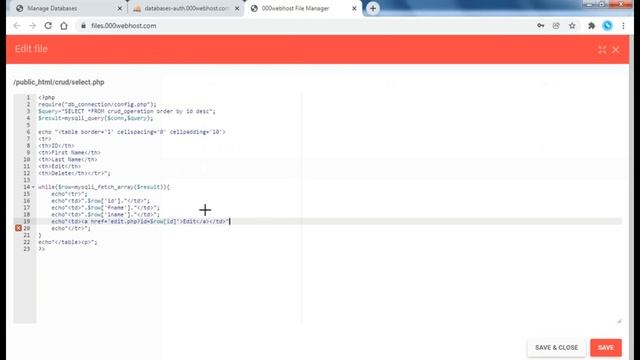Viewport: 640px width, 360px height.
Task: Click the address bar URL files.000webhost.com
Action: point(124,26)
